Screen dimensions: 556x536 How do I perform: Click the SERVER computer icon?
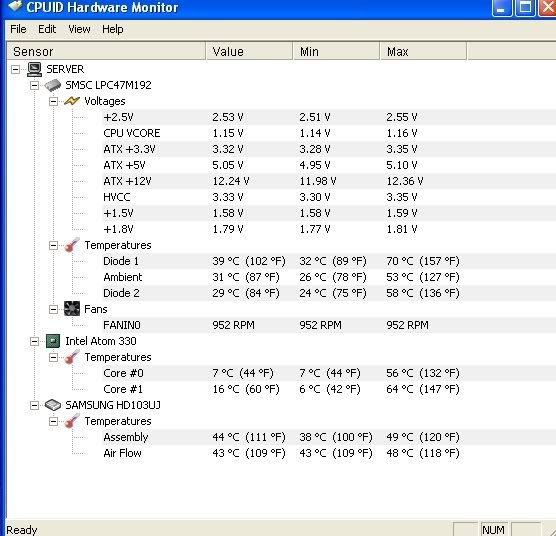coord(34,69)
